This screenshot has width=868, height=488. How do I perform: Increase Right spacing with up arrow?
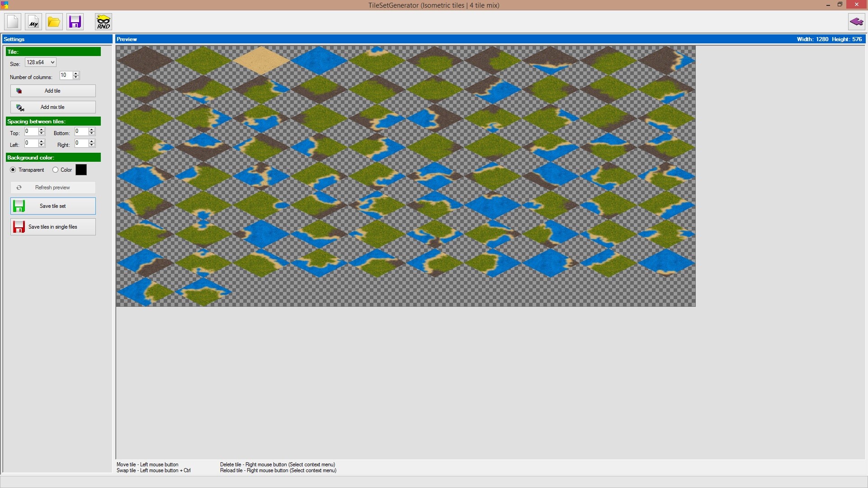pyautogui.click(x=92, y=141)
